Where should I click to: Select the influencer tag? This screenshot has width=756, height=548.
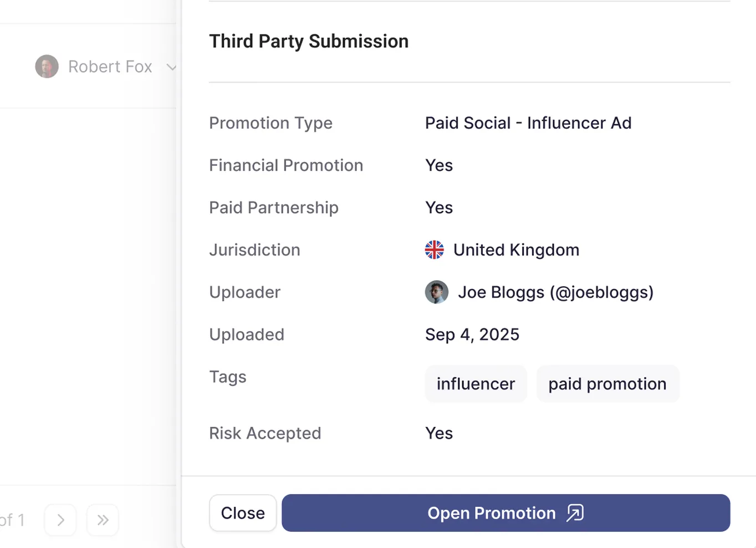pyautogui.click(x=476, y=384)
